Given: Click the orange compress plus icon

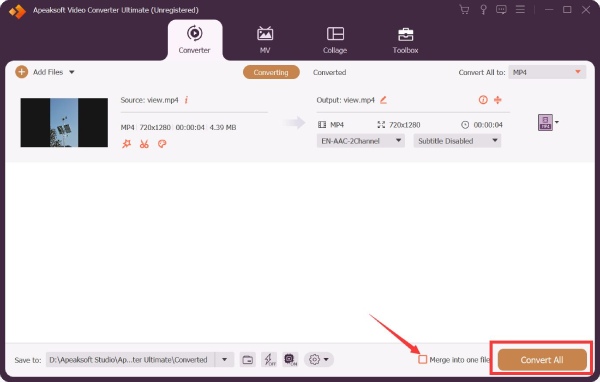Looking at the screenshot, I should click(x=497, y=100).
